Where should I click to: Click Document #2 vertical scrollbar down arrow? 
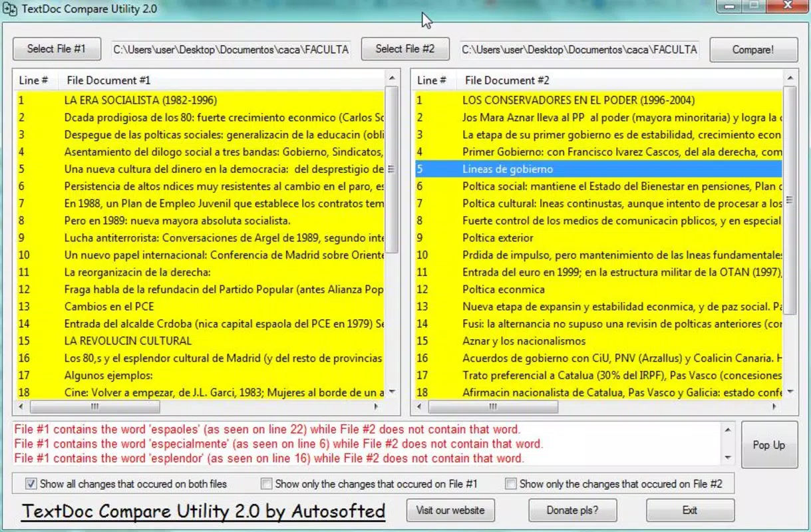790,392
